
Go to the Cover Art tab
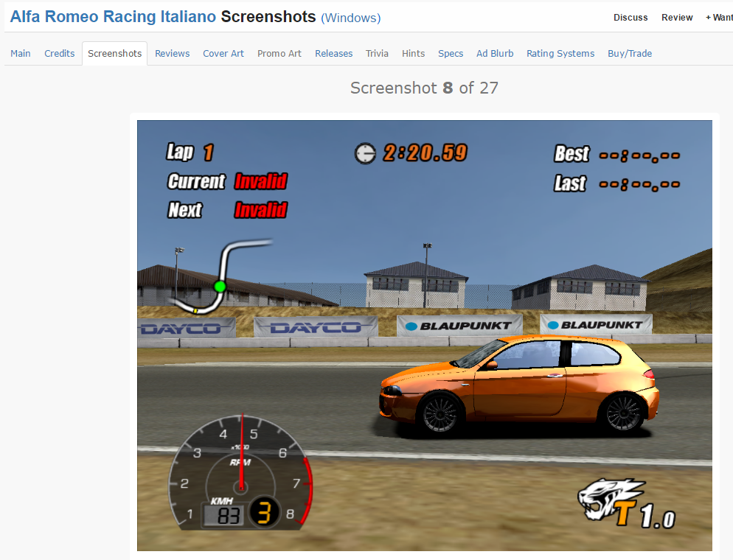[223, 54]
